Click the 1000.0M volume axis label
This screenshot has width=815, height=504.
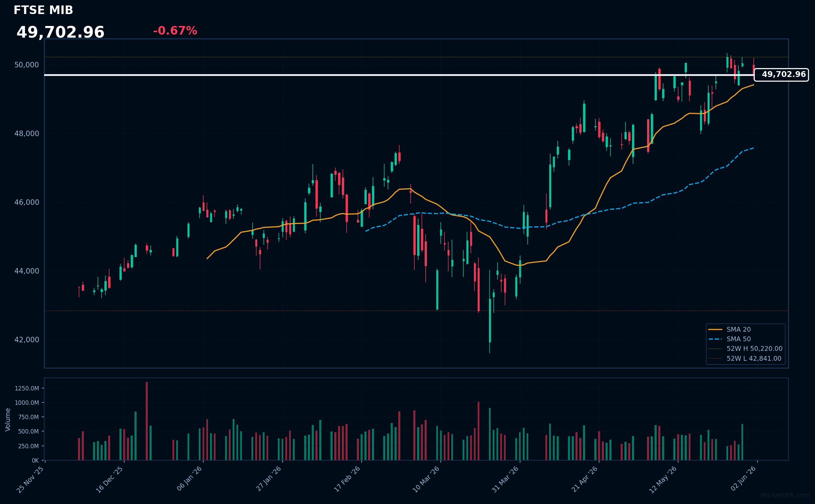[x=27, y=402]
